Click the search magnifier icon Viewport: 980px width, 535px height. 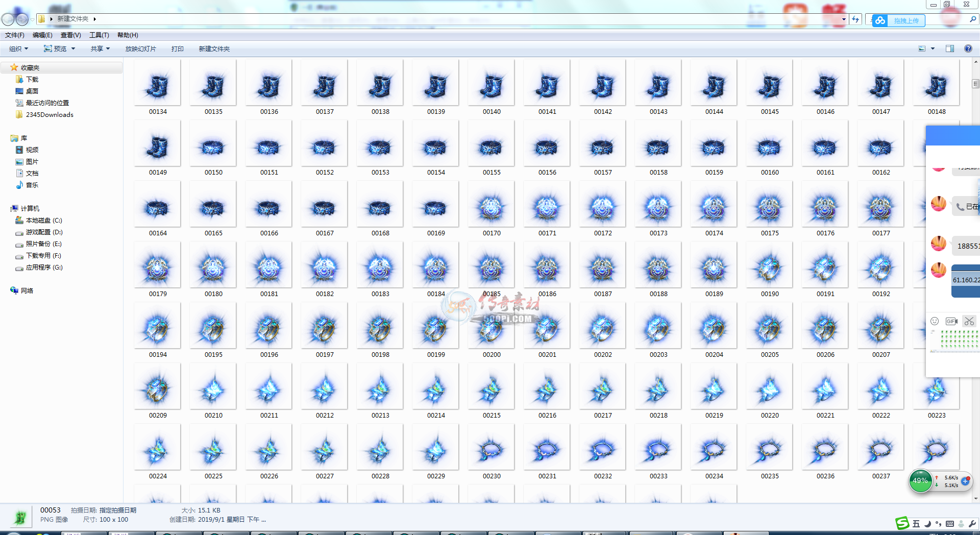pyautogui.click(x=973, y=19)
